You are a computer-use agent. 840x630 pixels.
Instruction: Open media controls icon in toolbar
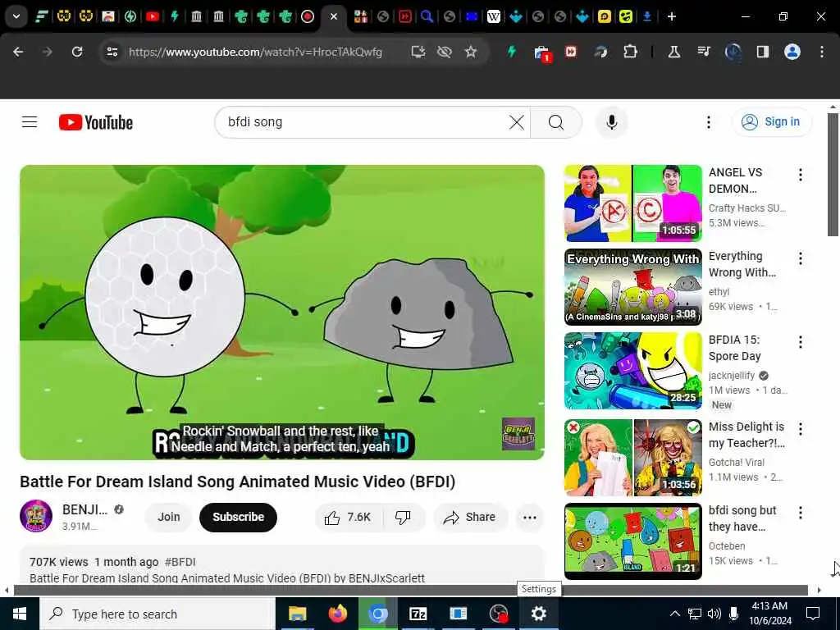click(703, 52)
